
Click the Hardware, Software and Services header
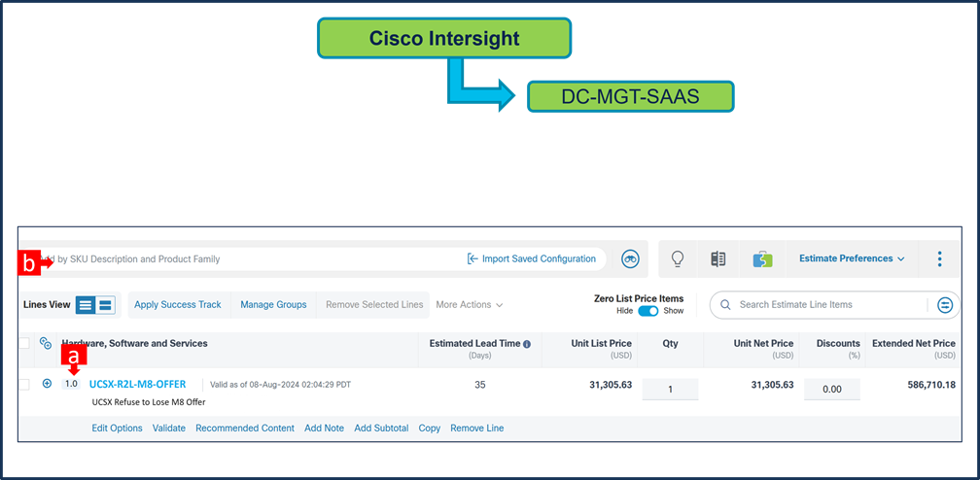pyautogui.click(x=134, y=343)
